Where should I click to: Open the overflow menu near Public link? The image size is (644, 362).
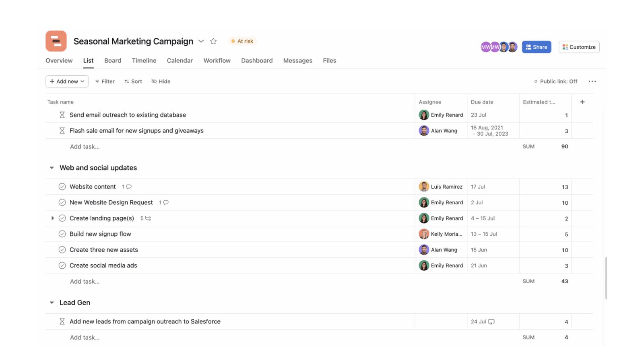592,81
